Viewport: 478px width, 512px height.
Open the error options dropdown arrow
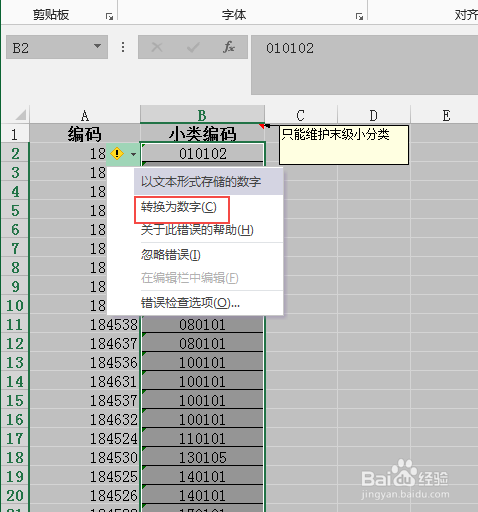click(133, 154)
